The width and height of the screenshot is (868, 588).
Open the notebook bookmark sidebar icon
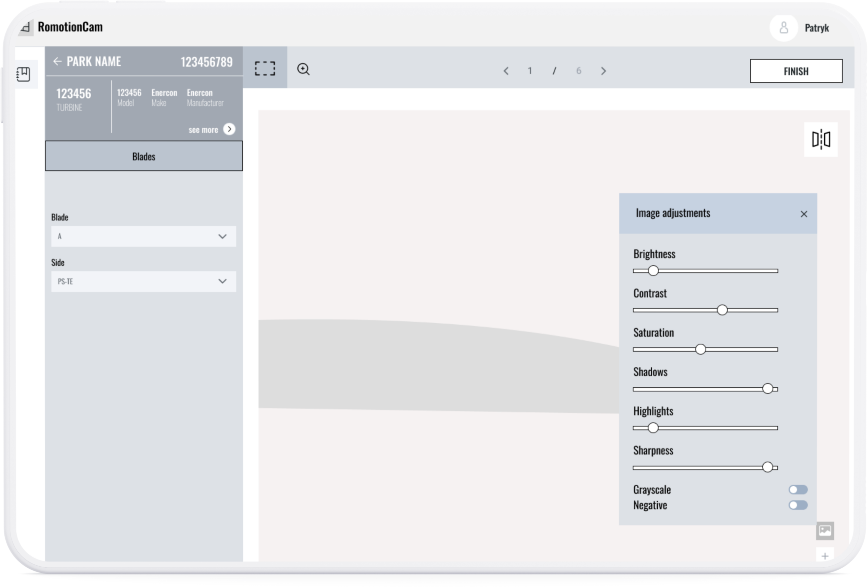tap(23, 74)
